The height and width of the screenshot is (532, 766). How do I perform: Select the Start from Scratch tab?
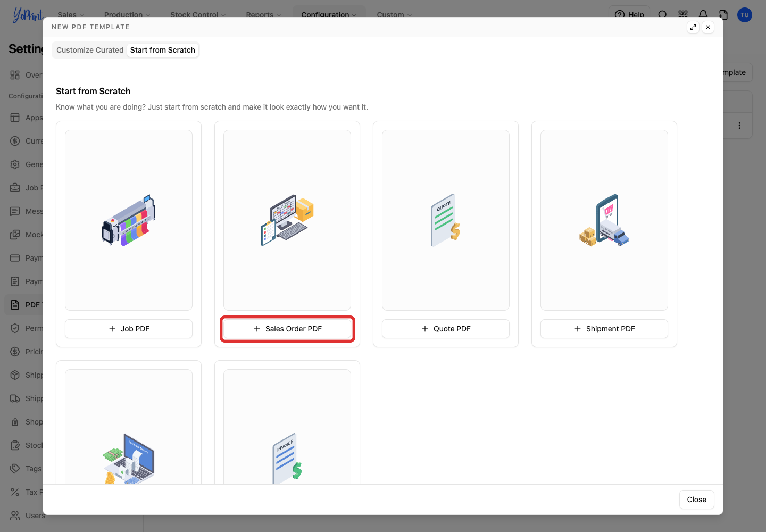pyautogui.click(x=163, y=50)
